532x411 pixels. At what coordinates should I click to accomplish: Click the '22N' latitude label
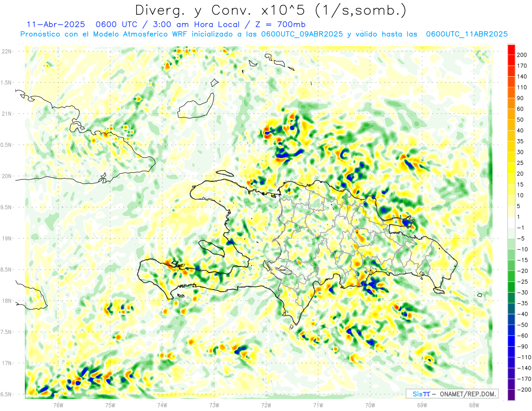tap(7, 51)
